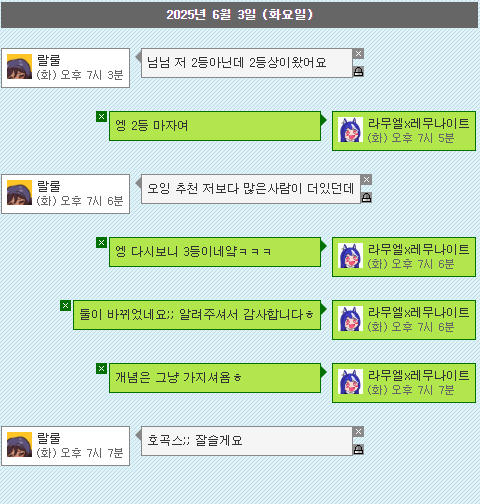480x504 pixels.
Task: Select the message bubble "둘이 바뀌었네요;; 알려주셔서 감사합니다ㅎ"
Action: pyautogui.click(x=197, y=315)
